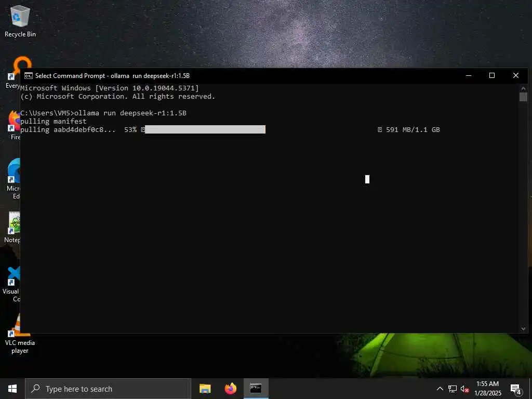Click the Command Prompt title bar icon

click(x=29, y=76)
